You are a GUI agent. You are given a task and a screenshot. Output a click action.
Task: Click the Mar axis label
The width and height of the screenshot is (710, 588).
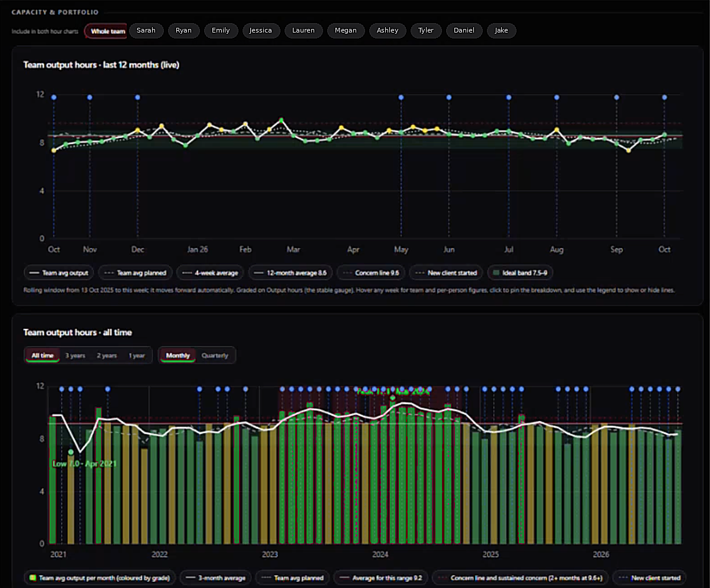(x=293, y=250)
